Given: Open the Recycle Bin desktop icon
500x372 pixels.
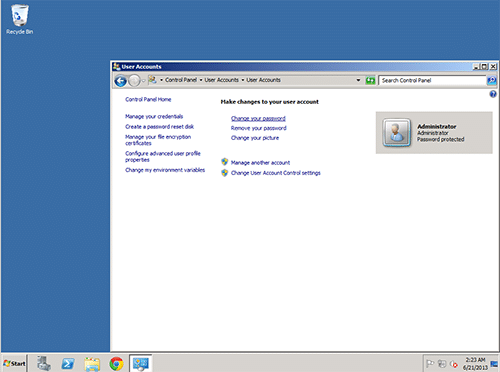Looking at the screenshot, I should 20,19.
